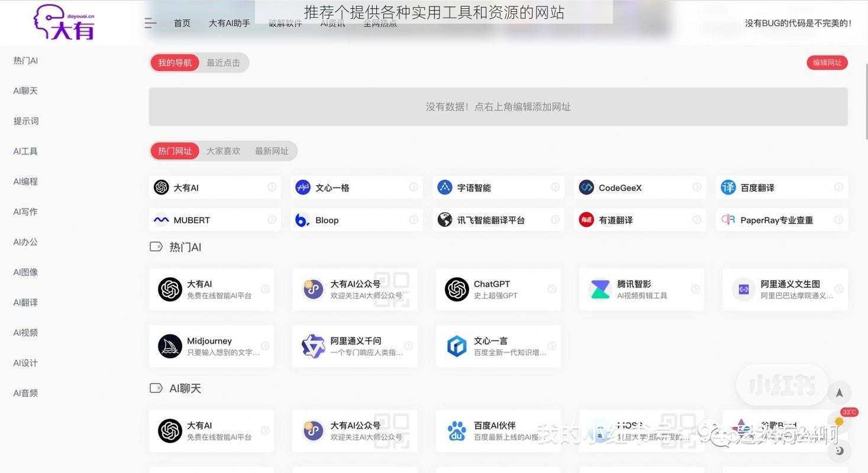
Task: Go to AI办公 in sidebar
Action: 25,241
